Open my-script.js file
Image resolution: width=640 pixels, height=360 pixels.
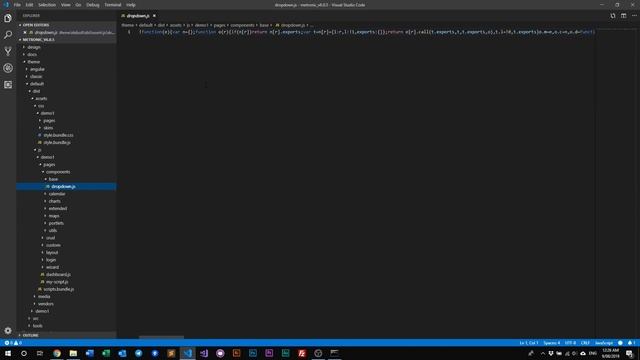click(57, 282)
